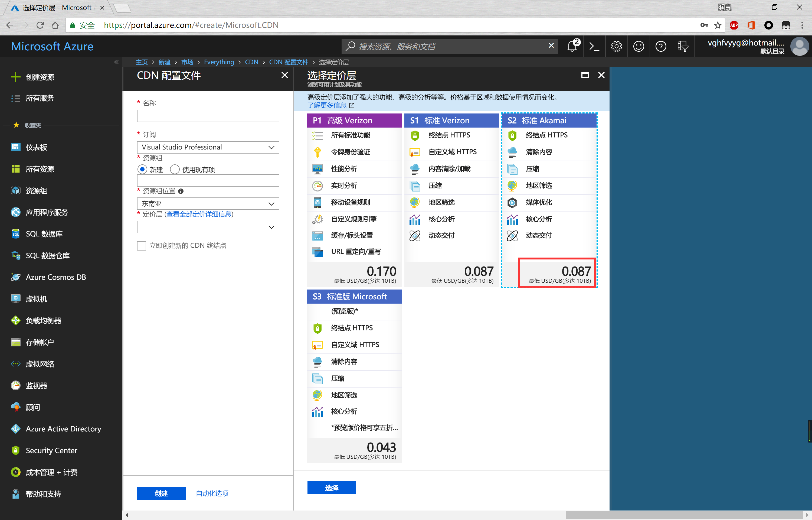Click 新建 in the breadcrumb
Screen dimensions: 812x520
click(164, 62)
